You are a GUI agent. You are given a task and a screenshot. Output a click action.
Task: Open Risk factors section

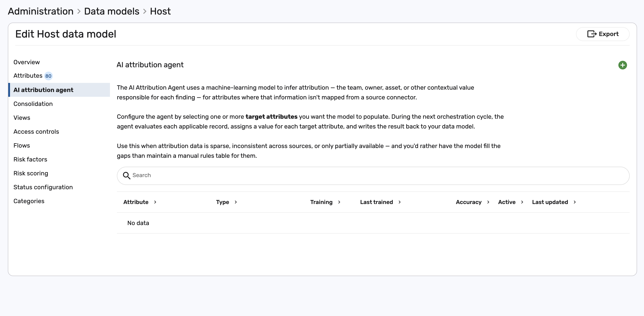click(x=30, y=159)
